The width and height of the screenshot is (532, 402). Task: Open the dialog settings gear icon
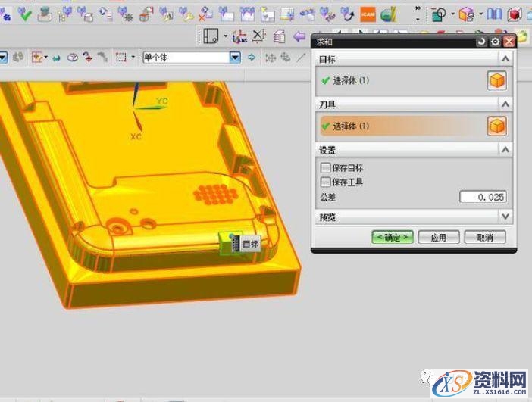point(496,42)
